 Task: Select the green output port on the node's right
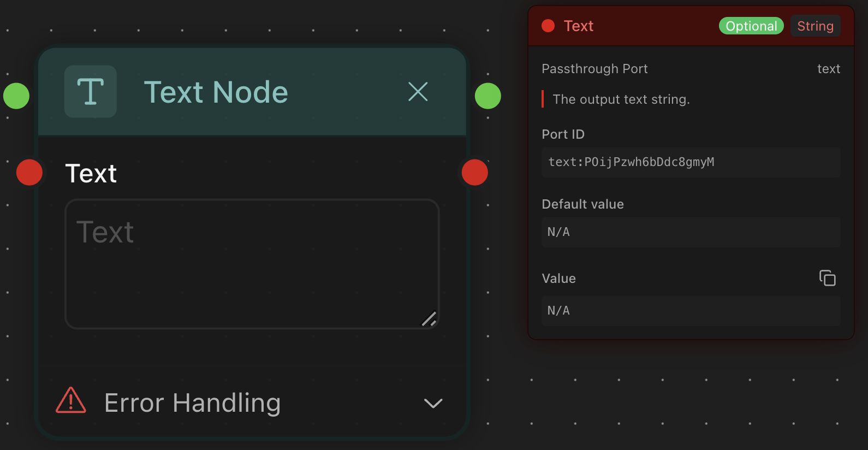pyautogui.click(x=487, y=96)
